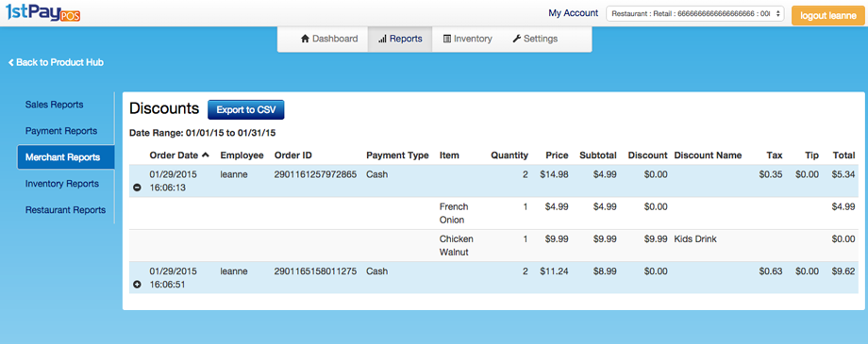The height and width of the screenshot is (344, 868).
Task: Click the $14.98 price value
Action: (555, 174)
